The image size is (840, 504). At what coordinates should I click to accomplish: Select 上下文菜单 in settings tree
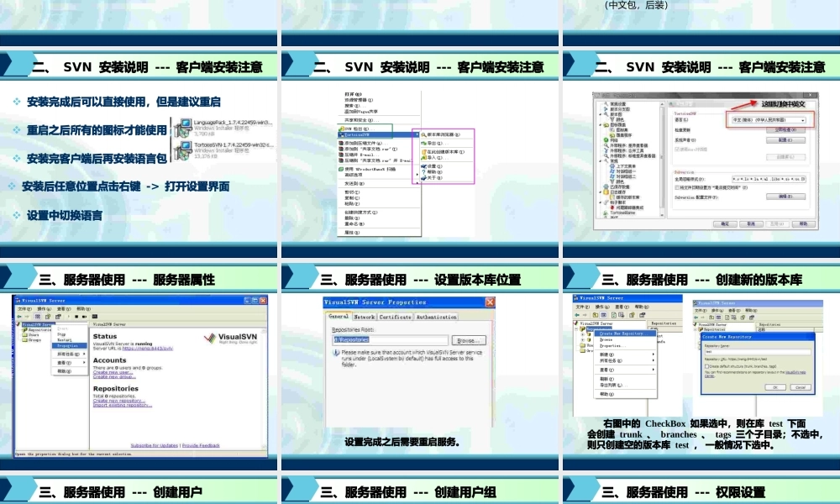(x=627, y=166)
